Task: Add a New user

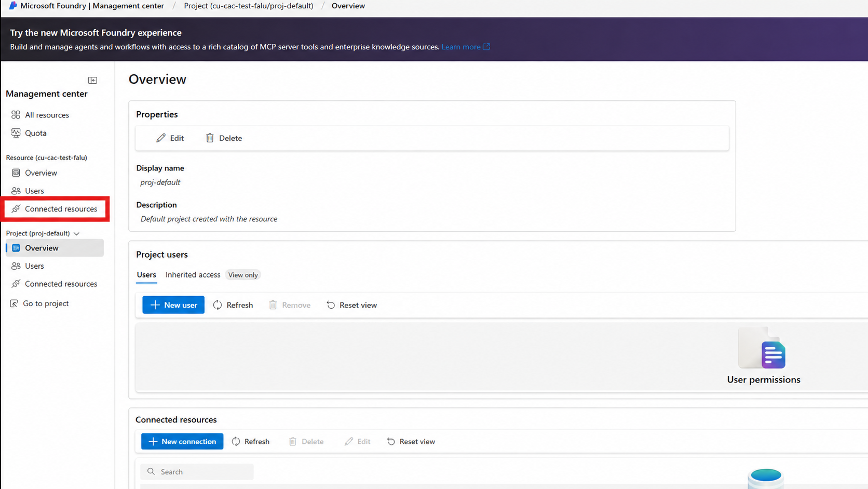Action: point(173,305)
